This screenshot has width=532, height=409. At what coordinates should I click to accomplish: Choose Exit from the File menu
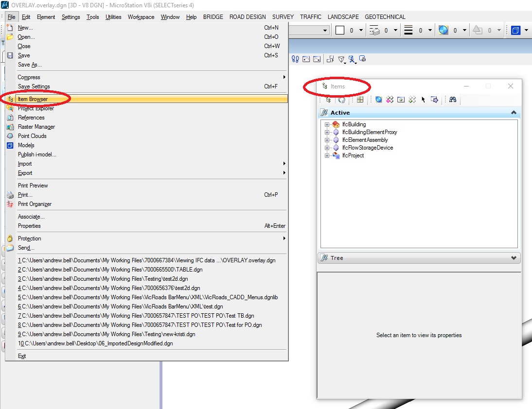tap(146, 356)
